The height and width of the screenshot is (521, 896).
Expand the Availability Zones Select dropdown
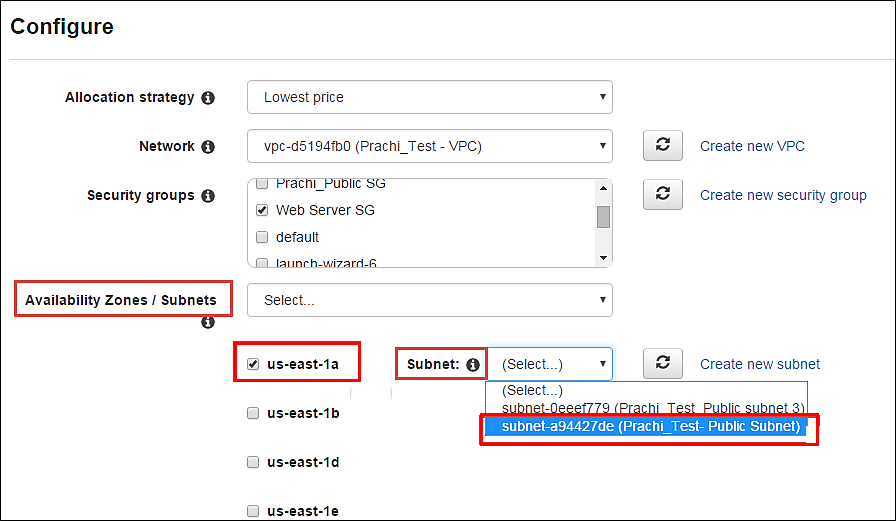[x=429, y=300]
